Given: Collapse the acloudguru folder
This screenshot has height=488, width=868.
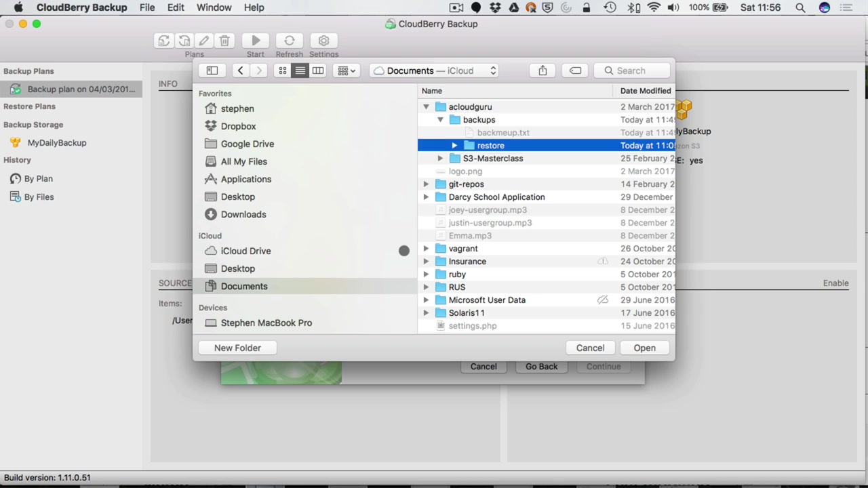Looking at the screenshot, I should 426,107.
